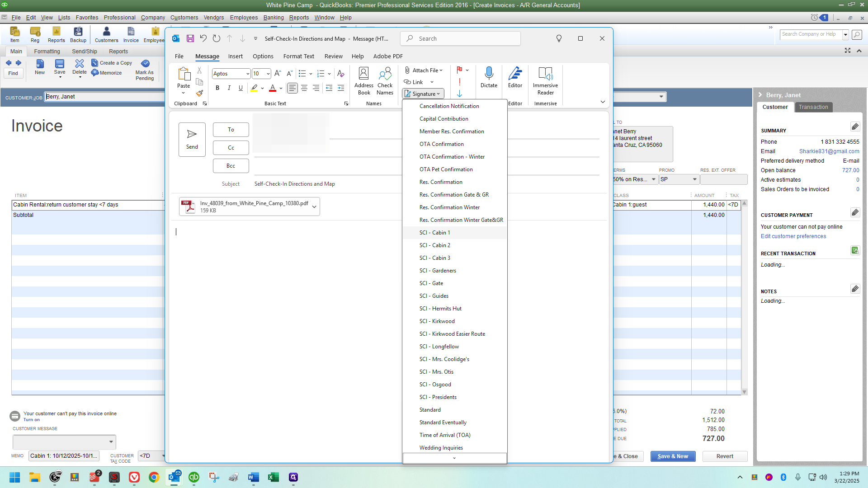
Task: Edit Summary pencil icon in customer panel
Action: click(855, 127)
